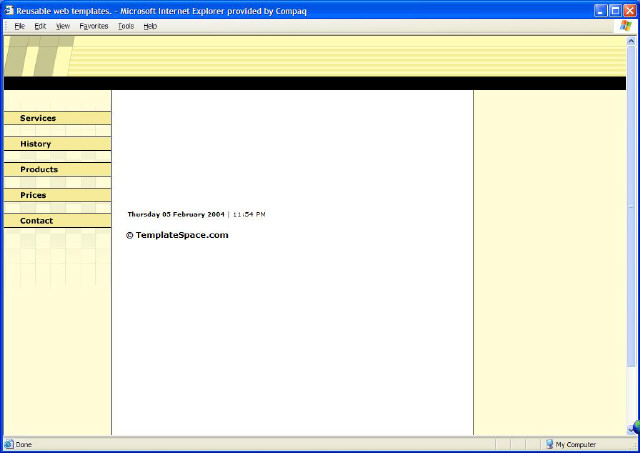Screen dimensions: 640x453
Task: Click the My Computer security zone icon
Action: (x=549, y=444)
